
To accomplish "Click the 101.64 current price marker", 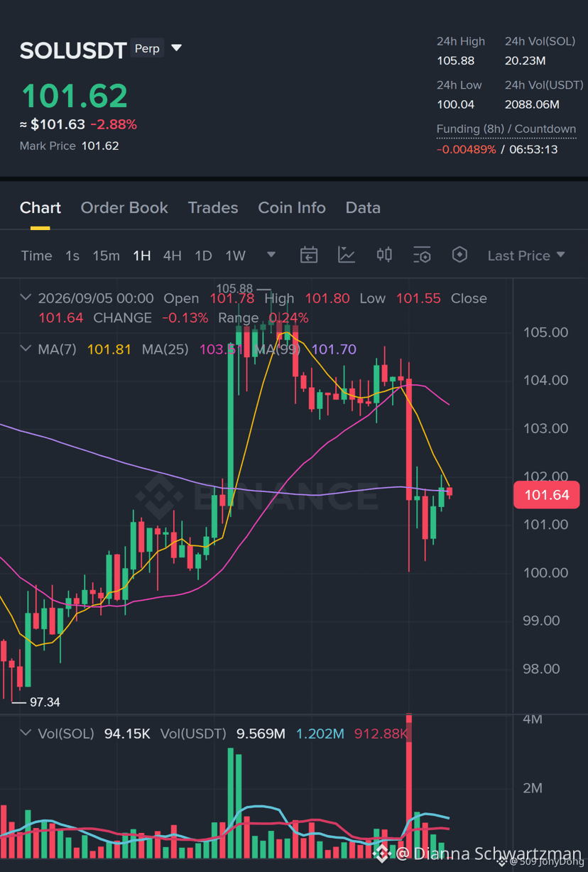I will (x=546, y=495).
